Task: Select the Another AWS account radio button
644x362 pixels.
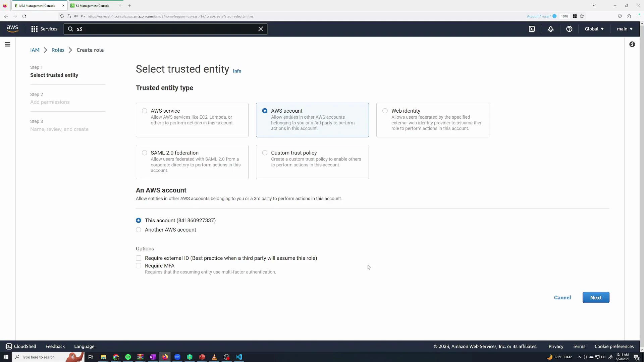Action: click(138, 230)
